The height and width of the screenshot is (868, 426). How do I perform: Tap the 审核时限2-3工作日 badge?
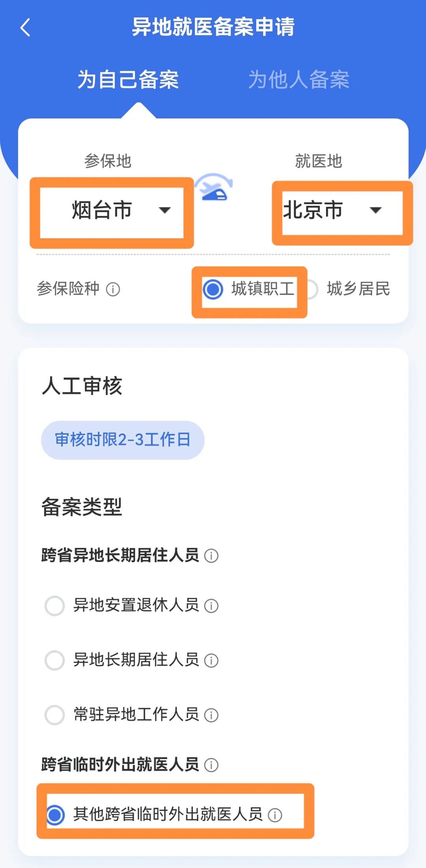[123, 440]
